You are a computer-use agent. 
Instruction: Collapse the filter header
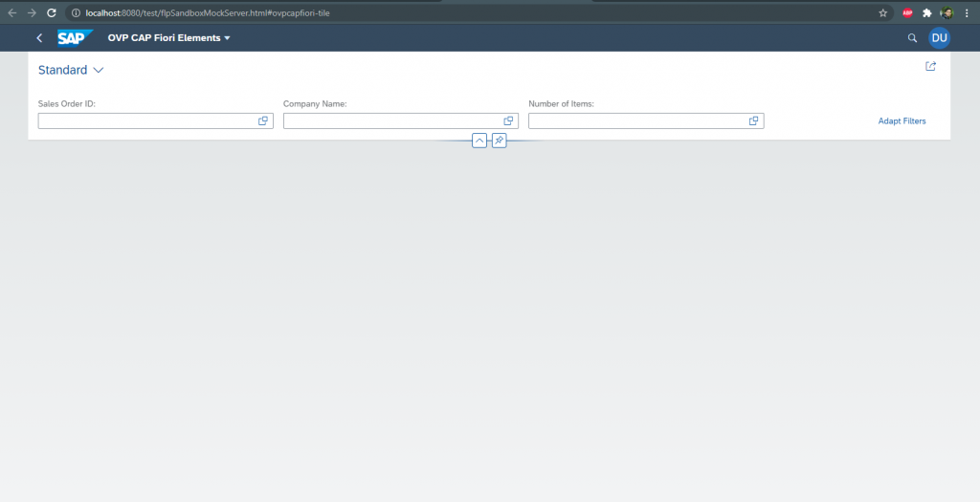tap(479, 141)
